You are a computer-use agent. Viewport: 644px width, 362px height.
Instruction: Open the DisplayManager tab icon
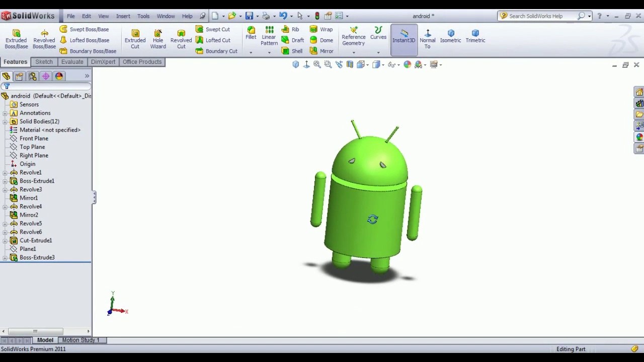(59, 76)
